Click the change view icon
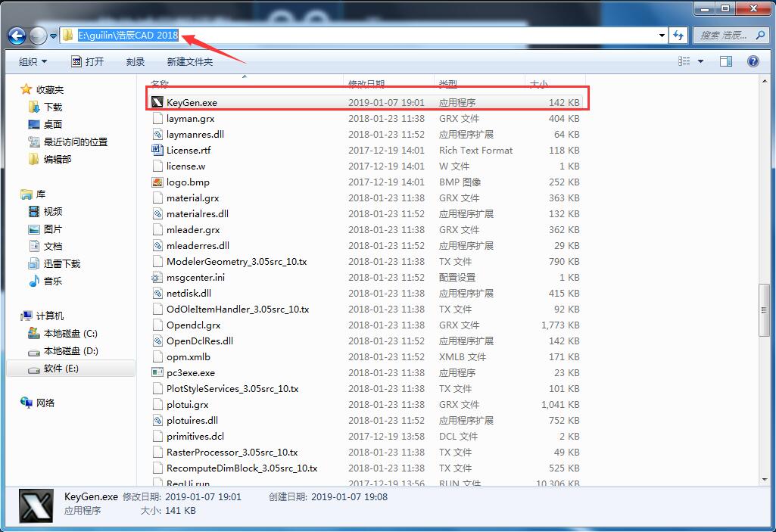Screen dimensions: 776x532 pyautogui.click(x=684, y=61)
